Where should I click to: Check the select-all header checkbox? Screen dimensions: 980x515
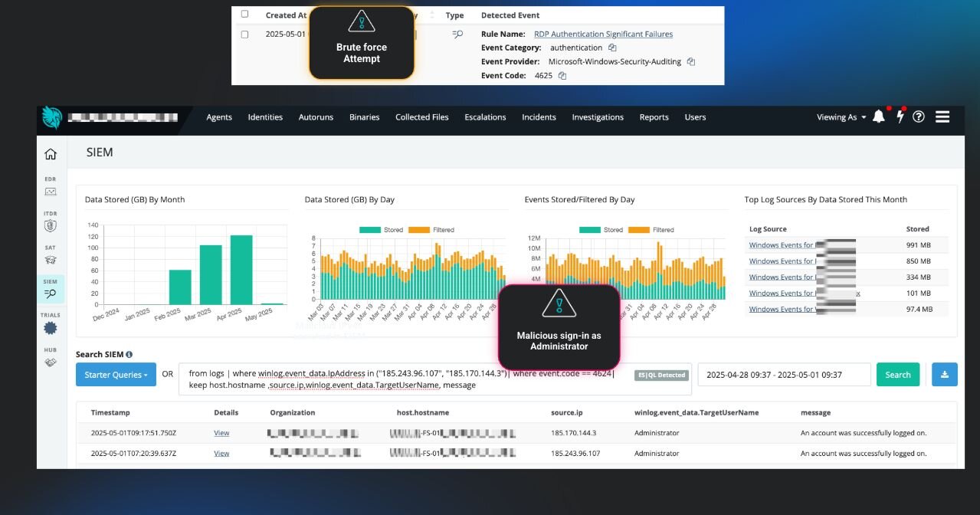click(244, 14)
